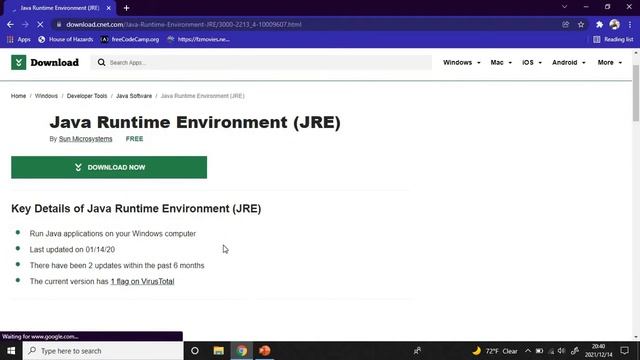This screenshot has height=360, width=640.
Task: Expand the More dropdown menu
Action: click(x=610, y=62)
